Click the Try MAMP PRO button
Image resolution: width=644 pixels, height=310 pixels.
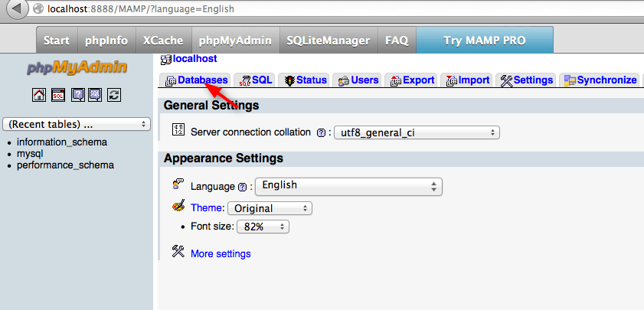click(485, 41)
